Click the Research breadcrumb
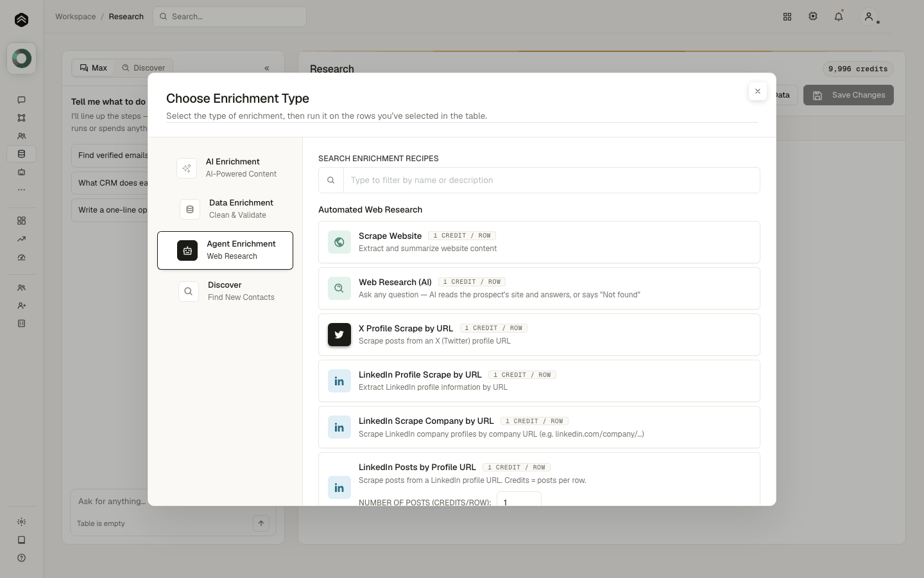Screen dimensions: 924x578 [126, 17]
